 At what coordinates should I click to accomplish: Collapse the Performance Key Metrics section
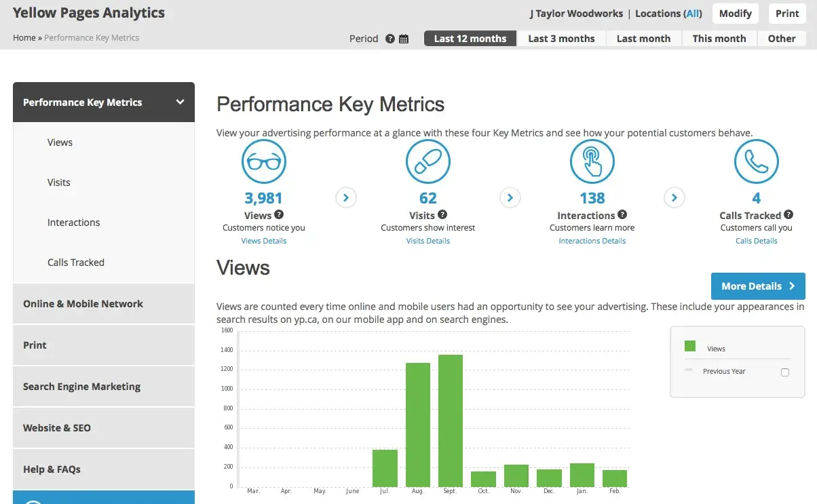(x=180, y=102)
